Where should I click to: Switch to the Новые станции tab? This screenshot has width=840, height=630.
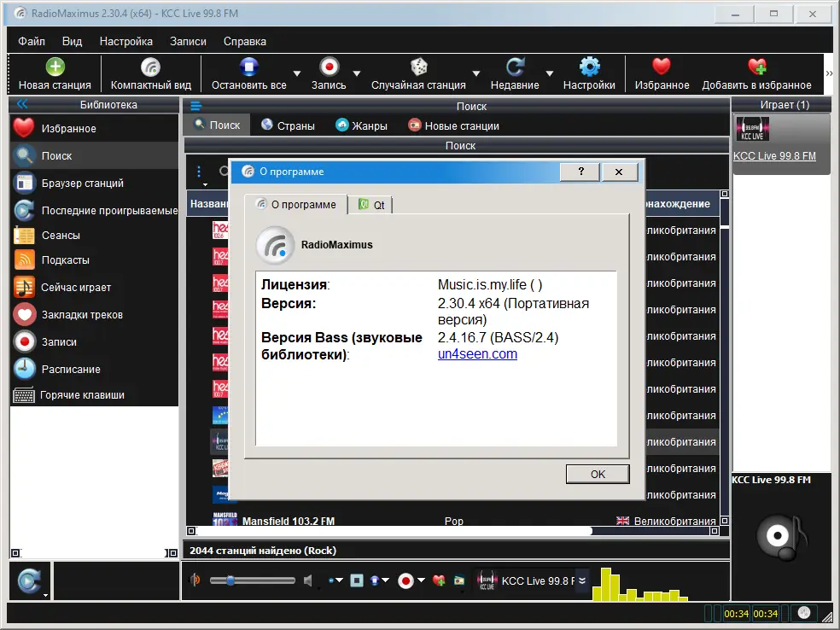pos(454,125)
